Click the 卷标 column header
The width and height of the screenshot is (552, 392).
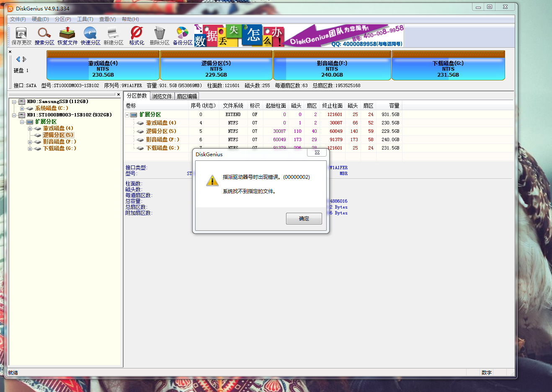156,106
